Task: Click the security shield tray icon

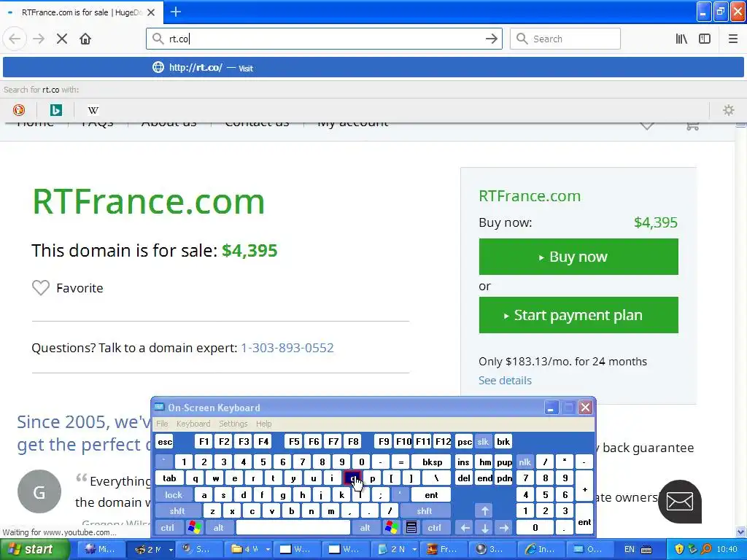Action: [679, 549]
